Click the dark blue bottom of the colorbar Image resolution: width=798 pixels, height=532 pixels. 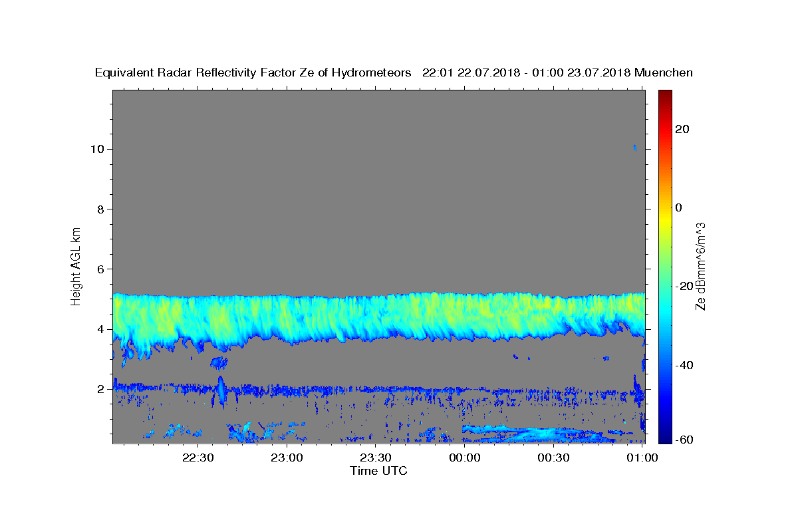tap(665, 438)
